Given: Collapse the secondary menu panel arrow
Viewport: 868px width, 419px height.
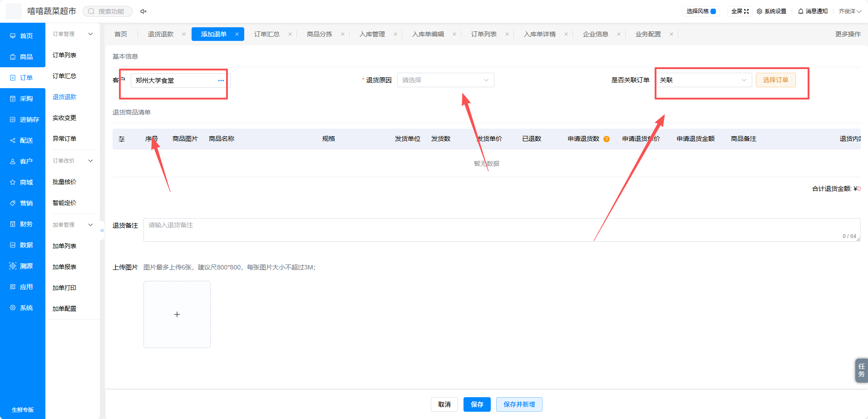Looking at the screenshot, I should click(x=102, y=230).
